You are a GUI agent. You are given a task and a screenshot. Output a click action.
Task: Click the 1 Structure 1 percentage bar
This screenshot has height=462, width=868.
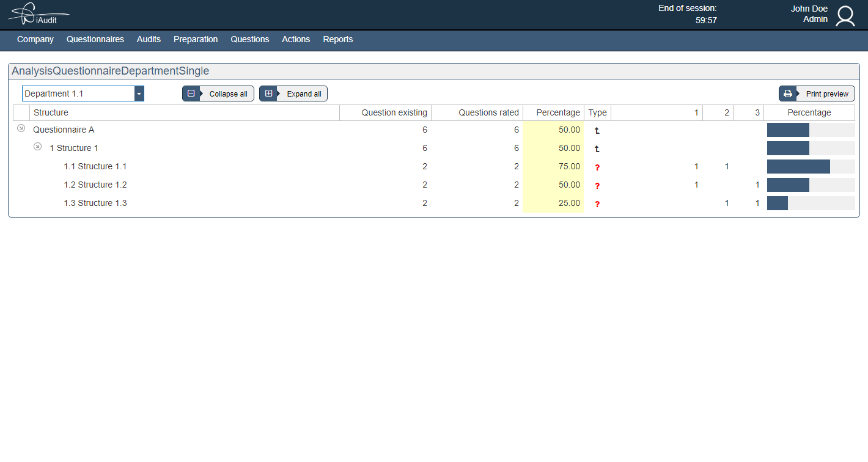(x=811, y=148)
